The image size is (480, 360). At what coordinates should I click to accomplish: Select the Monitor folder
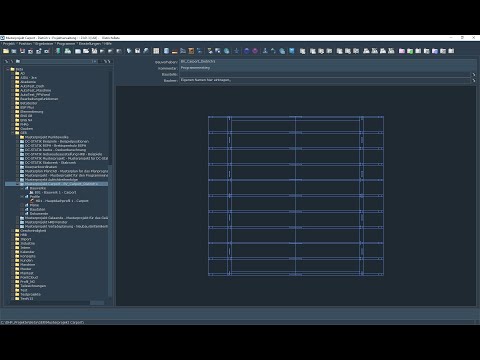(26, 269)
